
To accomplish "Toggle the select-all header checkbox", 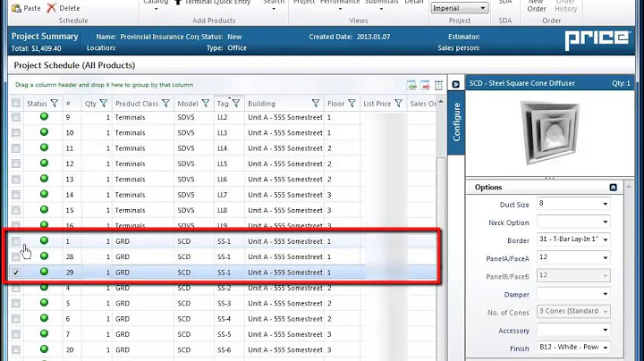I will tap(15, 103).
